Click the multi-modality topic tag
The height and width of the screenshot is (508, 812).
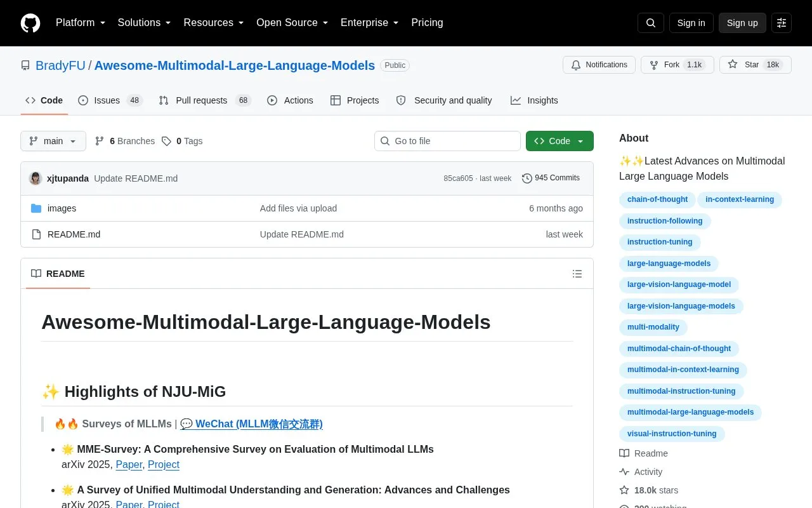point(653,327)
